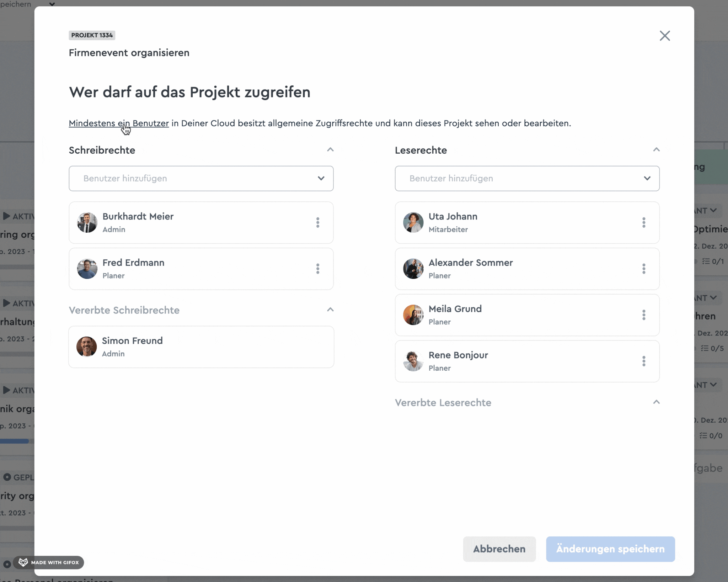The image size is (728, 582).
Task: Open options menu for Fred Erdmann
Action: pos(318,269)
